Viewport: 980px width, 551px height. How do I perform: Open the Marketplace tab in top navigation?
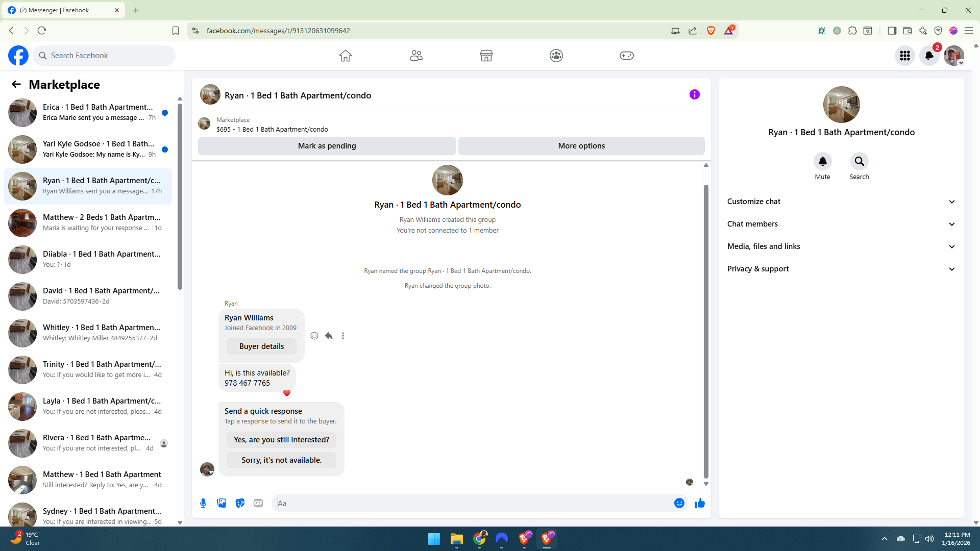pyautogui.click(x=486, y=56)
